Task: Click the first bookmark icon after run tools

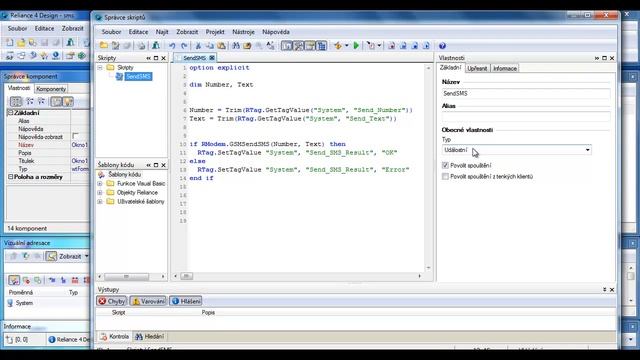Action: [391, 46]
